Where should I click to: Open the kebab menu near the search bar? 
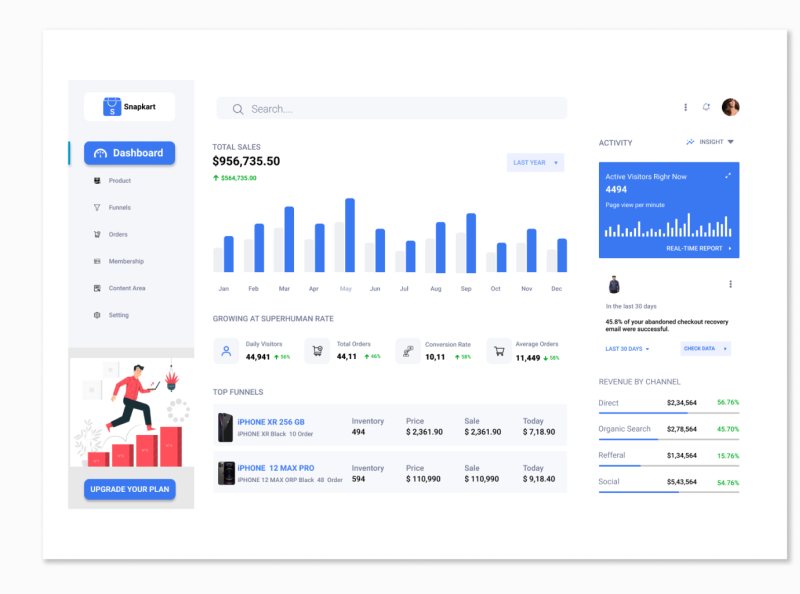(685, 107)
